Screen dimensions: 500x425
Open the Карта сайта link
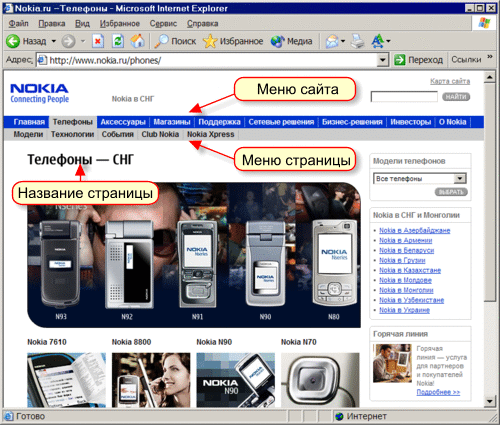coord(450,81)
